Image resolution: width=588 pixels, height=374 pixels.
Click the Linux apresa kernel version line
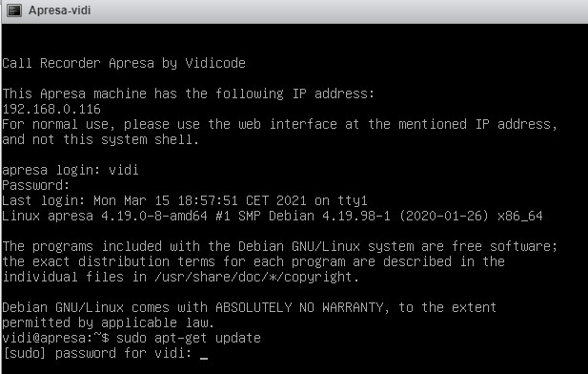coord(273,216)
